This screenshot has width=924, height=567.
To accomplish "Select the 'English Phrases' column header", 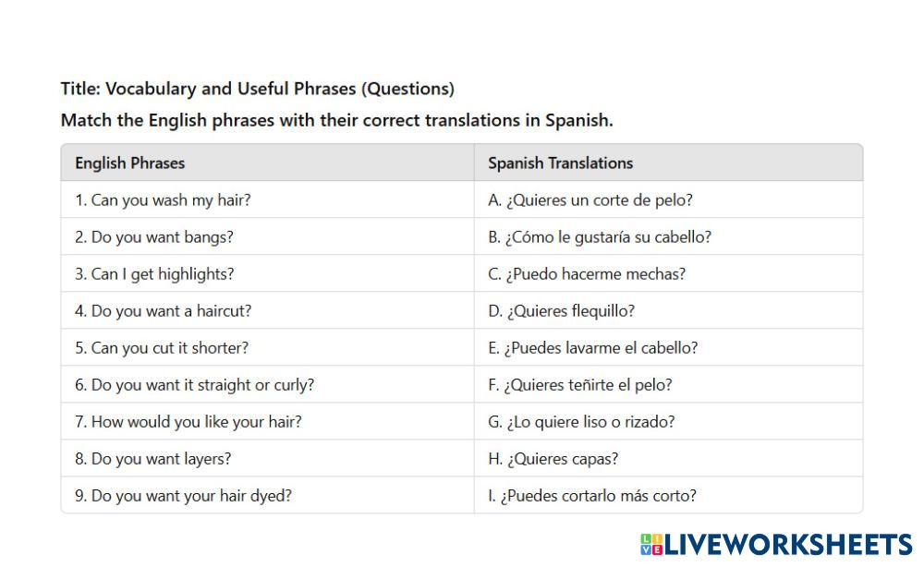I will coord(129,163).
